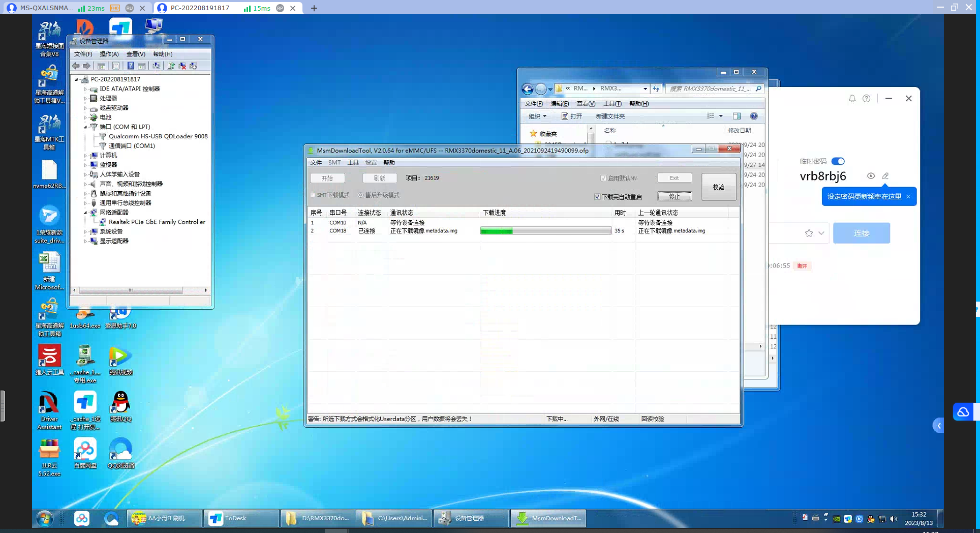Click the 打开 button in Explorer toolbar
980x533 pixels.
572,116
